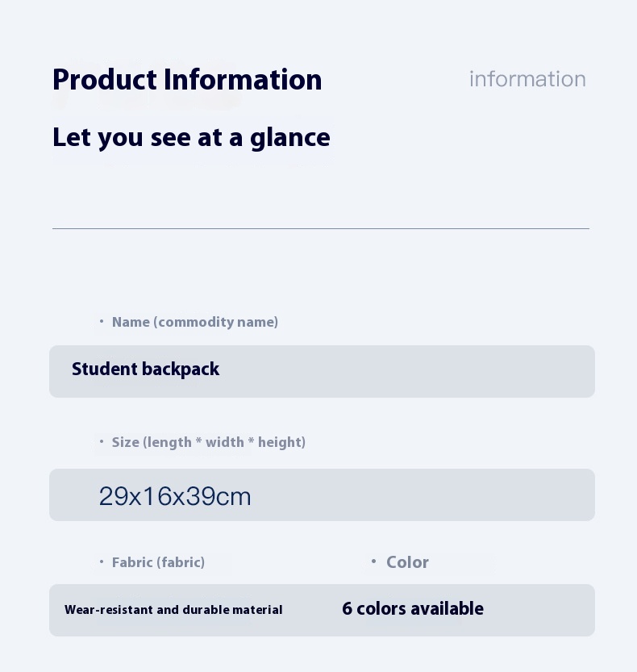Click the bullet before Size label
Viewport: 637px width, 672px height.
pyautogui.click(x=102, y=441)
